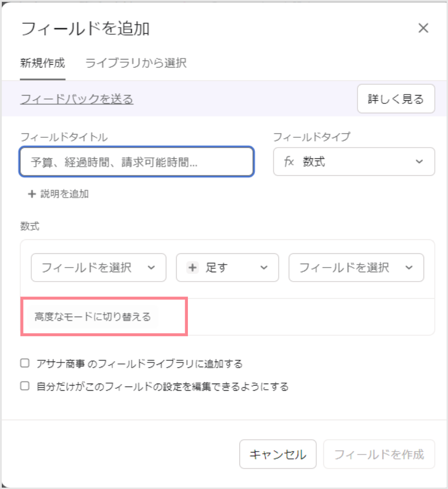This screenshot has height=489, width=448.
Task: Close the フィールドを追加 dialog with X
Action: tap(423, 28)
